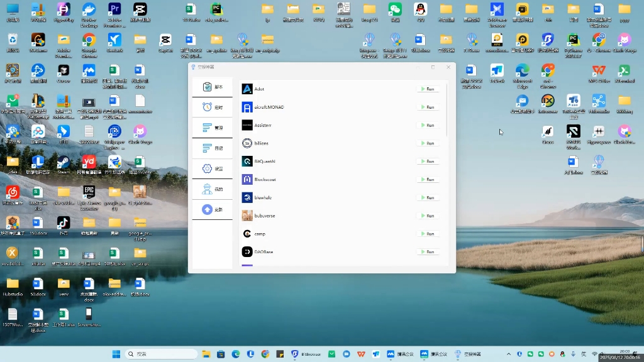Switch to the 定时 alarm clock tab

pos(213,107)
